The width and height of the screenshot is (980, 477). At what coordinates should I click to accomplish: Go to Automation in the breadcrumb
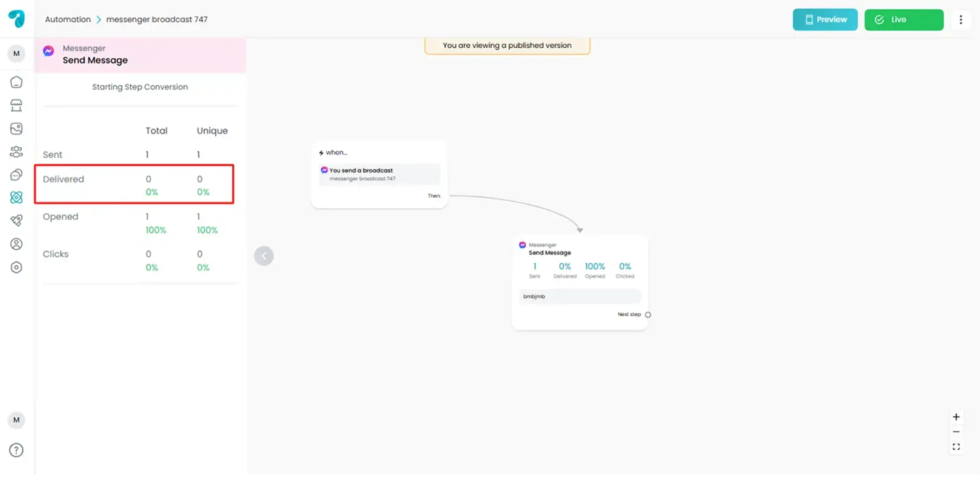coord(68,20)
